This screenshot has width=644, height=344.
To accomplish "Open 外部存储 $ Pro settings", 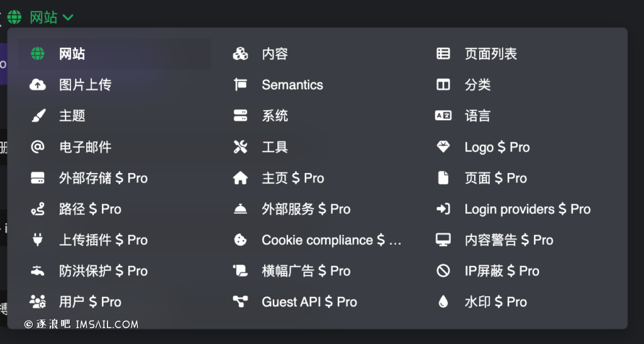I will 103,178.
